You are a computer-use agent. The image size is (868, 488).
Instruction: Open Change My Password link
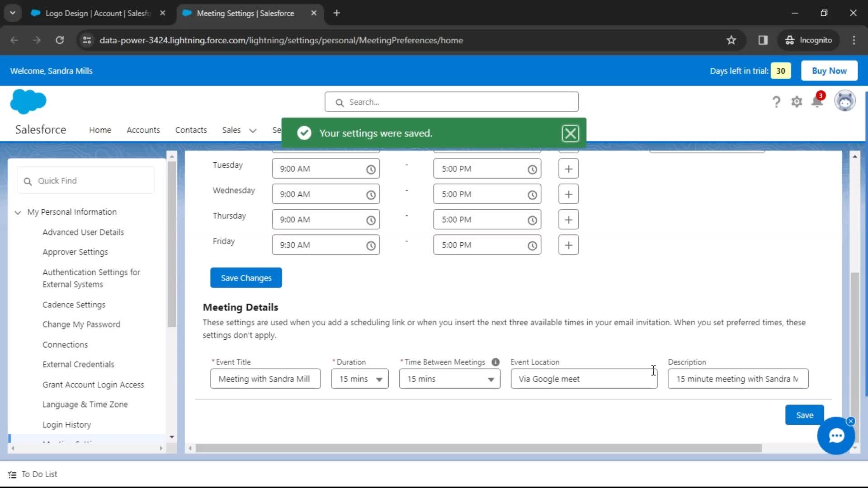81,324
